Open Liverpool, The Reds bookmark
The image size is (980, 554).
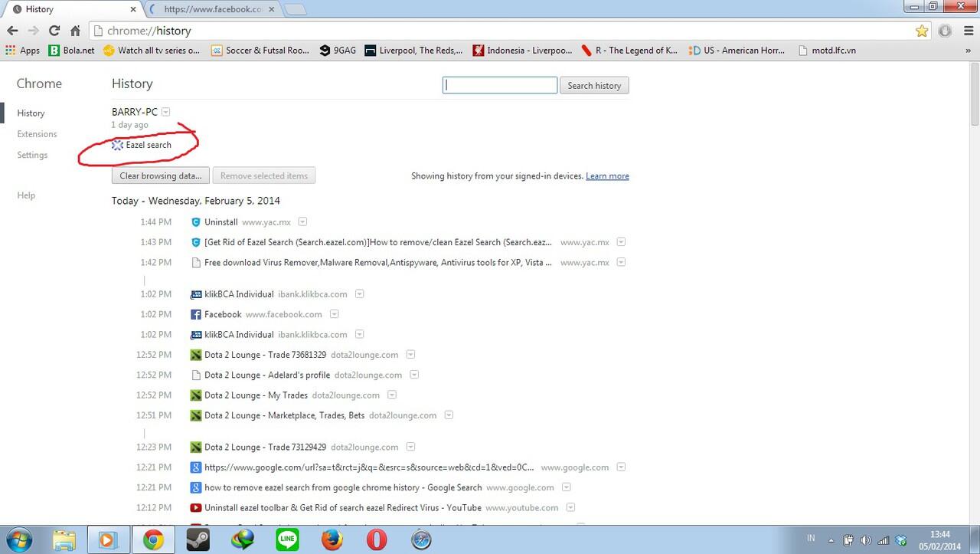pos(414,51)
